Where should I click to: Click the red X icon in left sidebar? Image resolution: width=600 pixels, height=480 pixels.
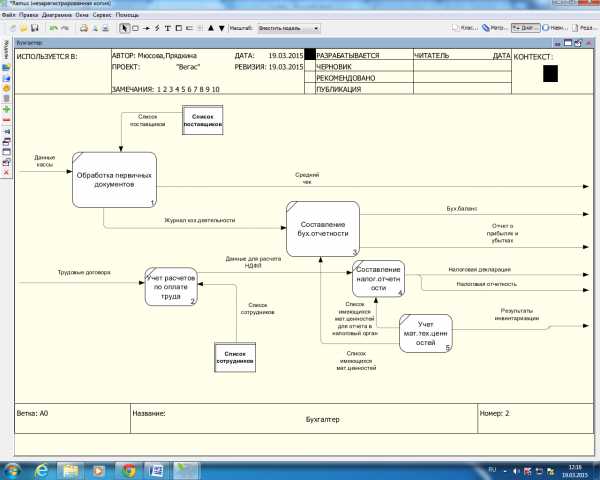click(x=6, y=172)
